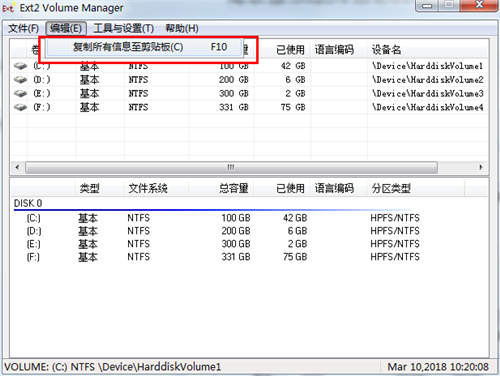Open the 工具与设置(T) menu
500x376 pixels.
(124, 28)
